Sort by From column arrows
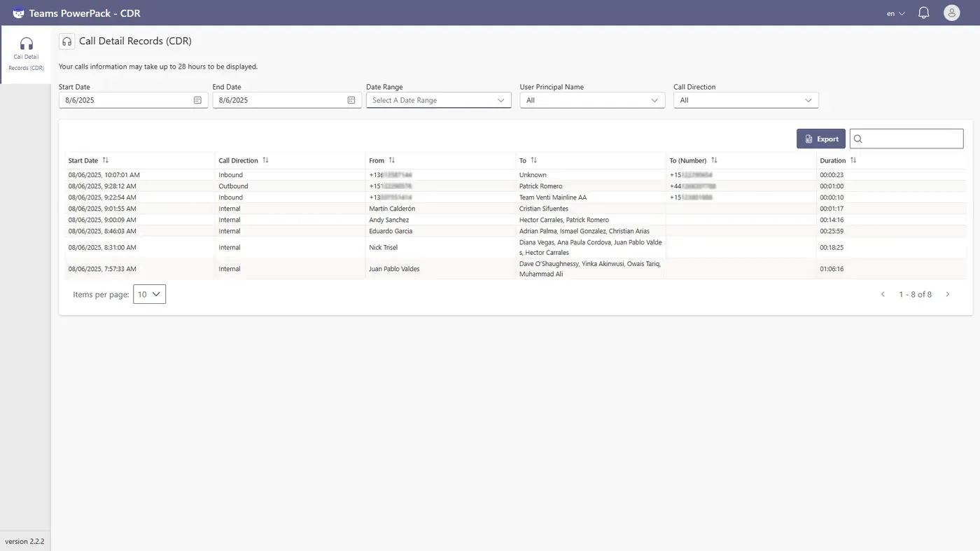 click(x=392, y=160)
